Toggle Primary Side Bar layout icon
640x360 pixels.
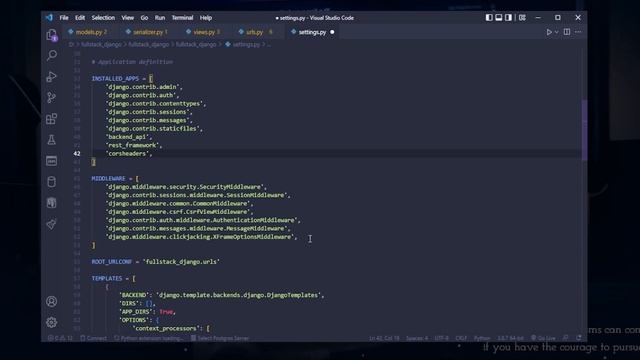pos(489,18)
